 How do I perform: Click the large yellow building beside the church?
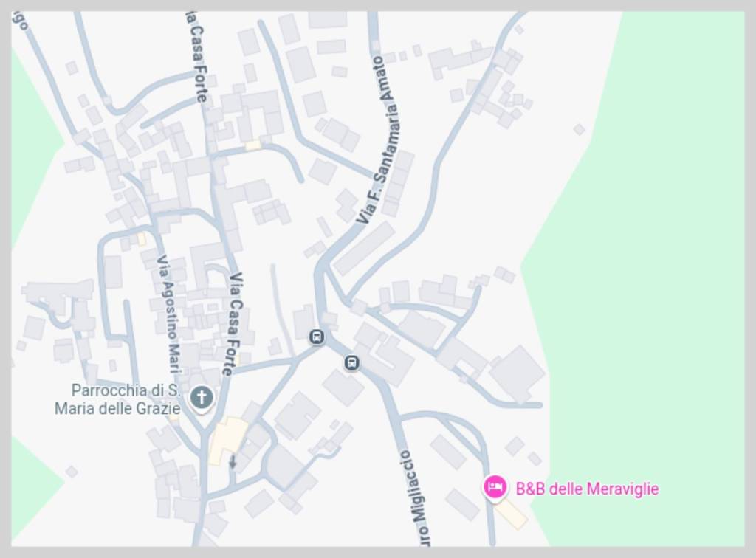226,439
